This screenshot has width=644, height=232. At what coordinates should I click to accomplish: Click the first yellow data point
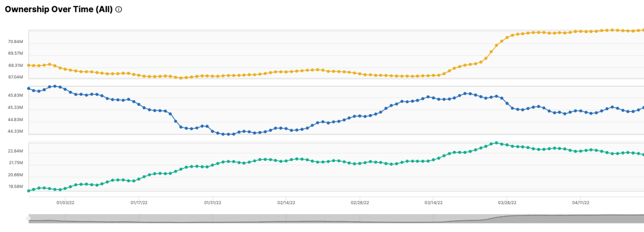(x=29, y=65)
